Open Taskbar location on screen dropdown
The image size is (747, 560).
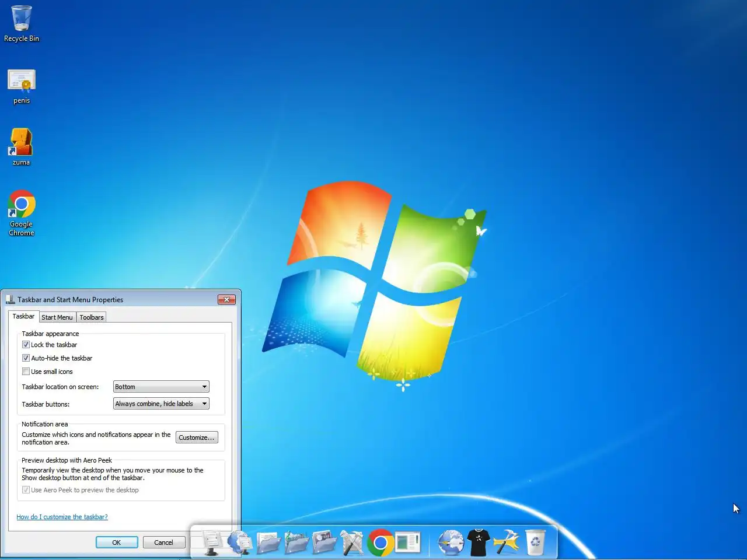point(161,387)
